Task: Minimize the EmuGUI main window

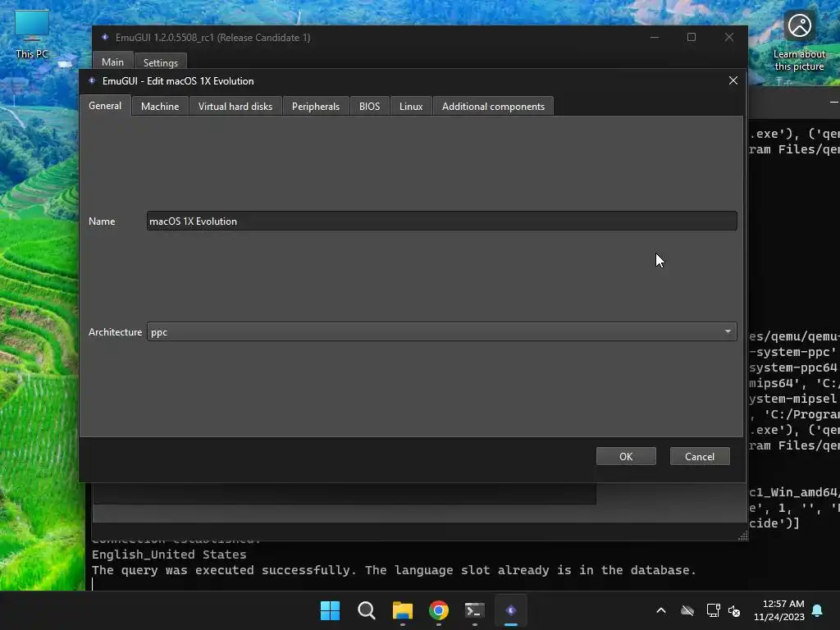Action: [654, 37]
